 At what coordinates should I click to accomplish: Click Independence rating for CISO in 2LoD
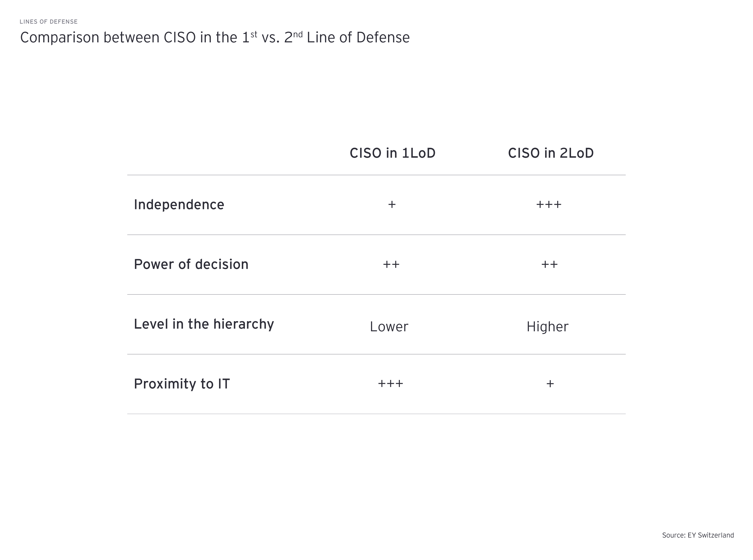tap(549, 204)
